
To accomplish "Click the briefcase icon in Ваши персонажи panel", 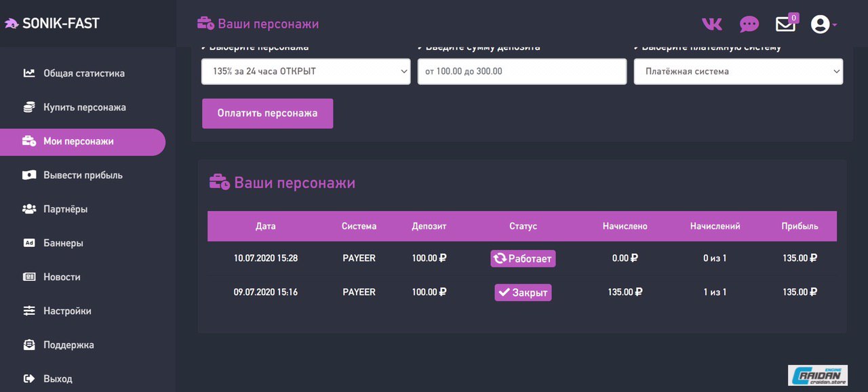I will (x=219, y=182).
